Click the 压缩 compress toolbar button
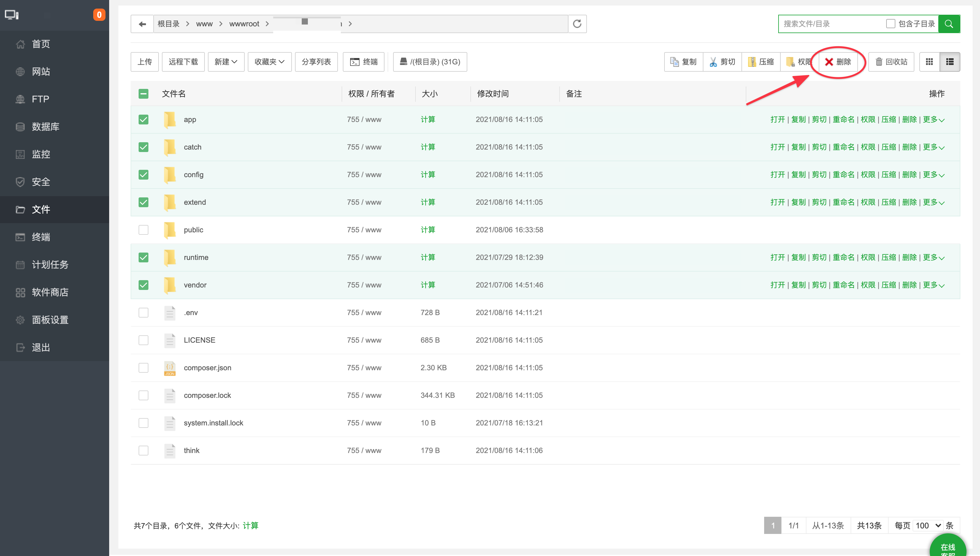Screen dimensions: 980x556 761,62
